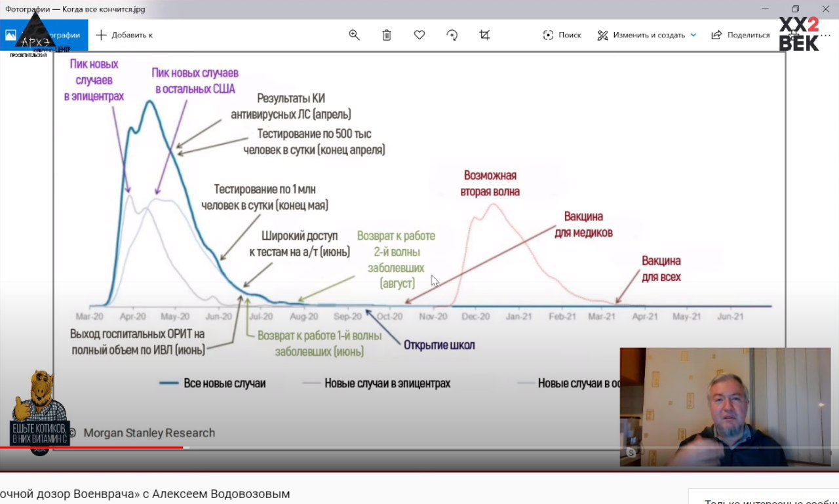Open the crop tool icon

point(484,35)
